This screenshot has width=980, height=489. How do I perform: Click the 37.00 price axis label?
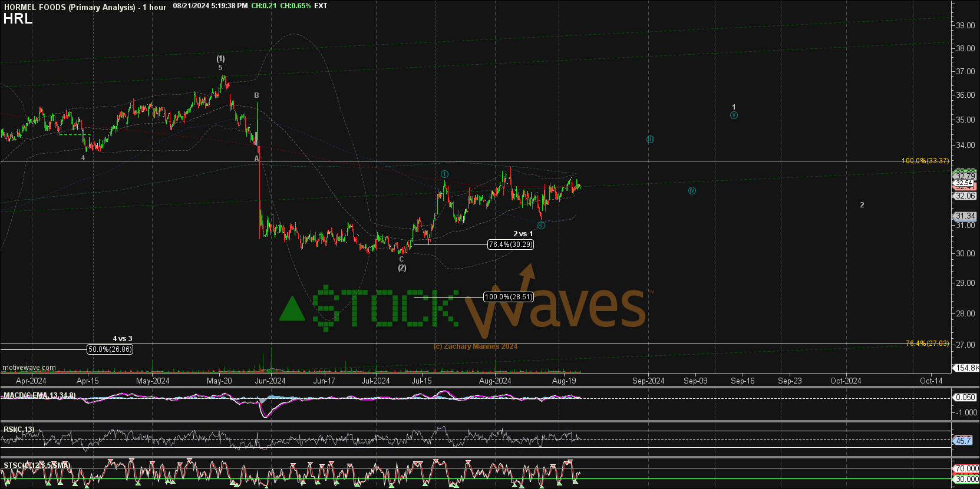coord(965,71)
